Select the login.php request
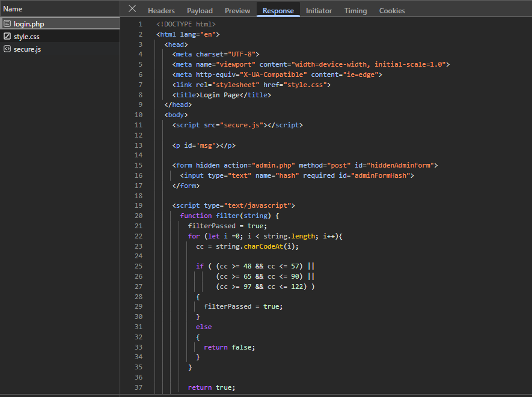Image resolution: width=532 pixels, height=397 pixels. (60, 24)
